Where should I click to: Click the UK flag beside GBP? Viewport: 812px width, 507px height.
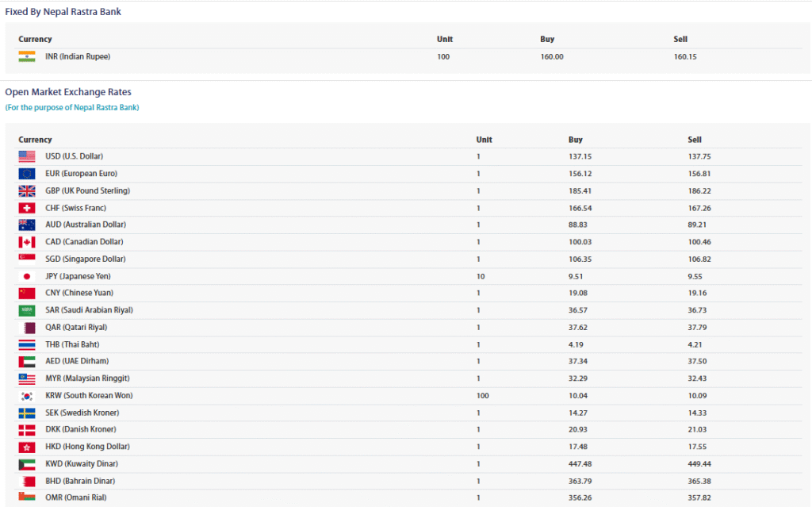point(27,190)
